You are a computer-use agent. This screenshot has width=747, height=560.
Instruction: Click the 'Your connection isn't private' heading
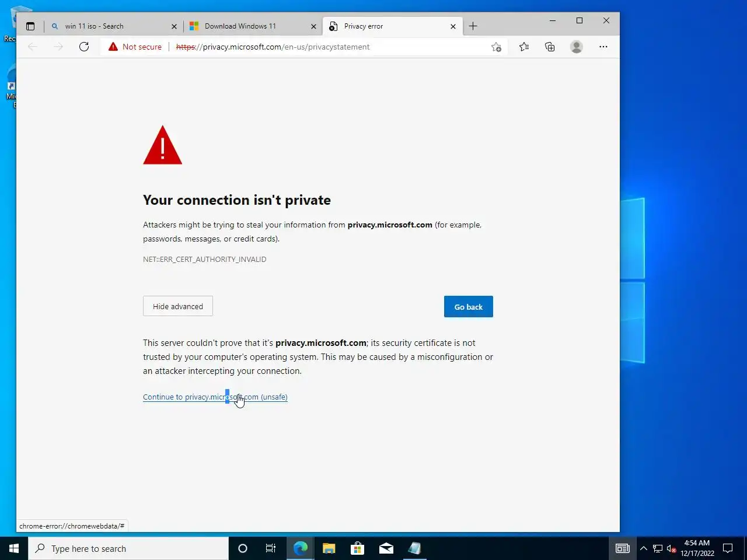(x=237, y=200)
